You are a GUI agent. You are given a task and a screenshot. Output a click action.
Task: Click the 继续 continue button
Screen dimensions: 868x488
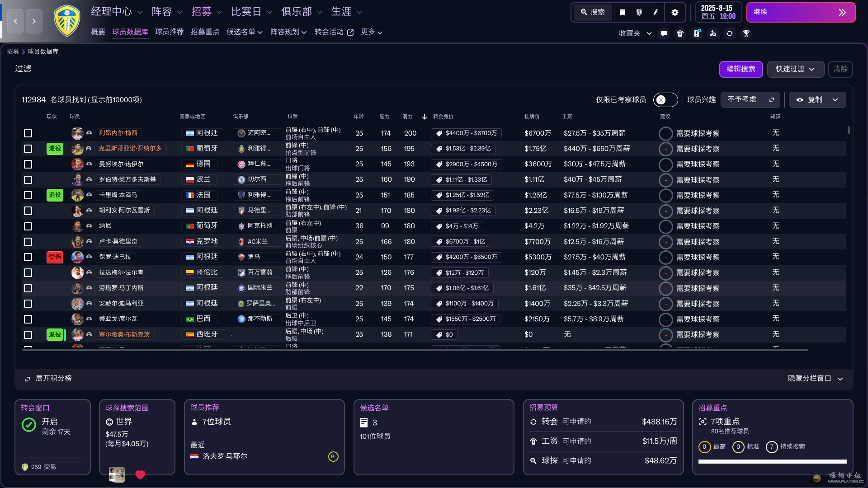click(801, 12)
